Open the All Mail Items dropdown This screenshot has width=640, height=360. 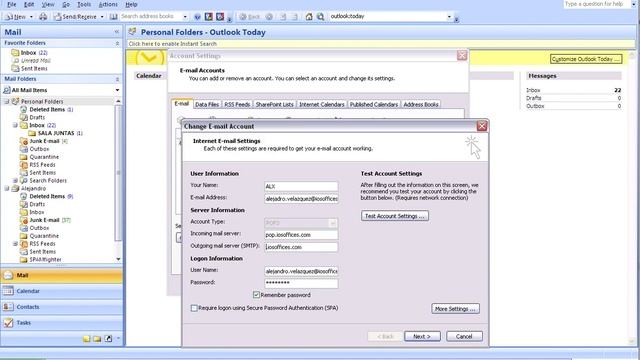pyautogui.click(x=118, y=90)
